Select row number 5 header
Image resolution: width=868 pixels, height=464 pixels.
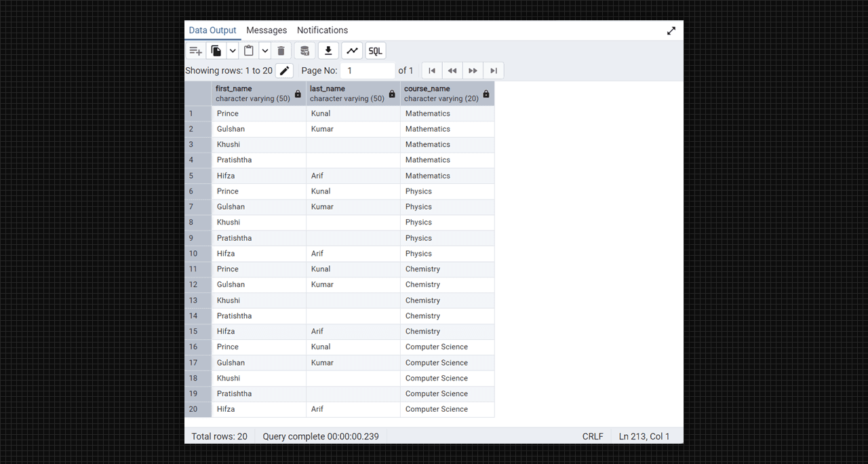tap(192, 176)
